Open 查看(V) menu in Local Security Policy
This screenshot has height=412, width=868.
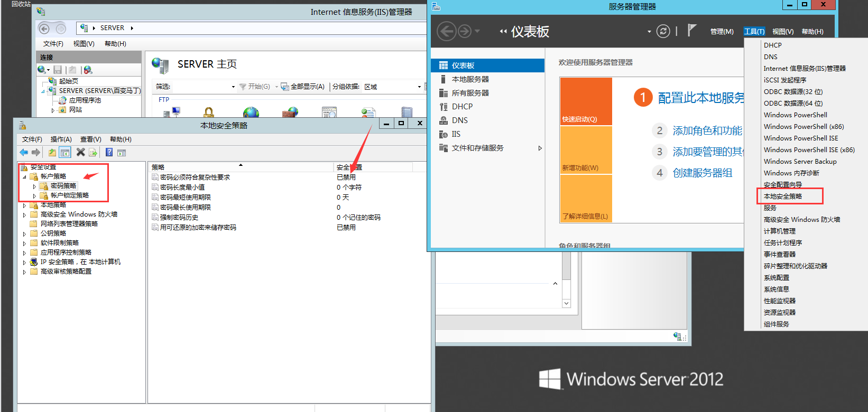[x=90, y=139]
